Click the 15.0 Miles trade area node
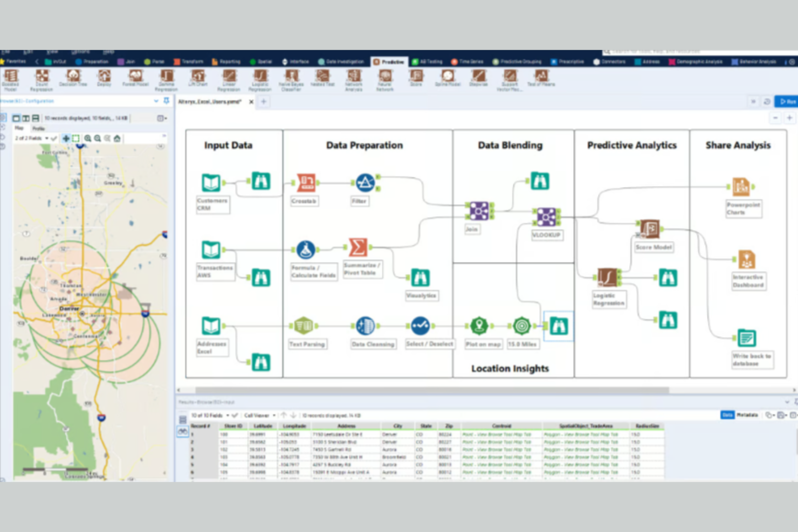Viewport: 798px width, 532px height. pyautogui.click(x=521, y=326)
